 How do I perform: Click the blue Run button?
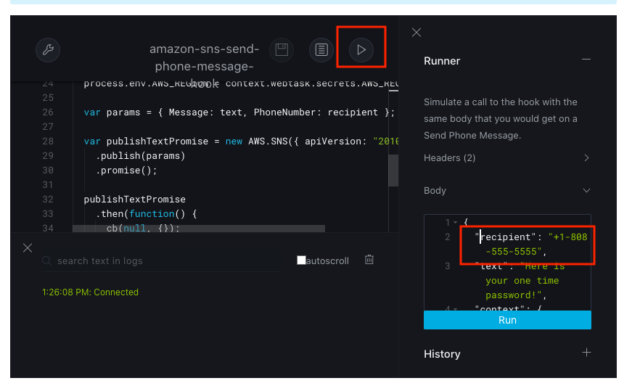point(507,320)
